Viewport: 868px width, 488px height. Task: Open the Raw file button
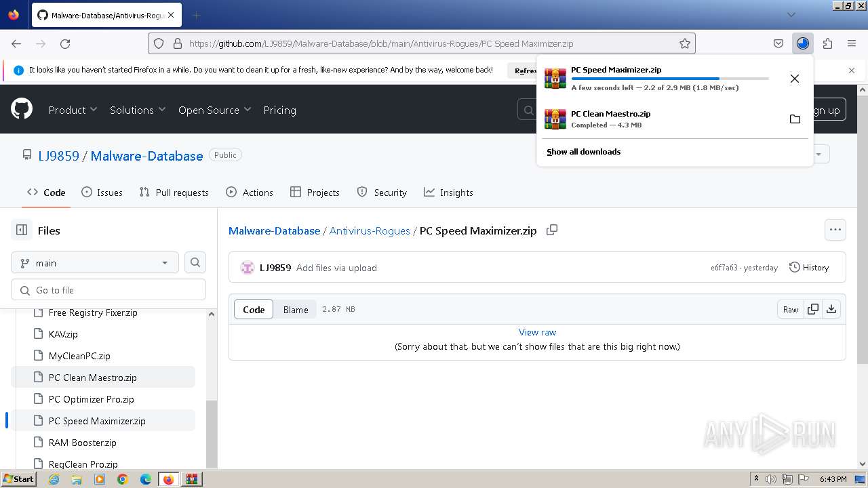[791, 309]
